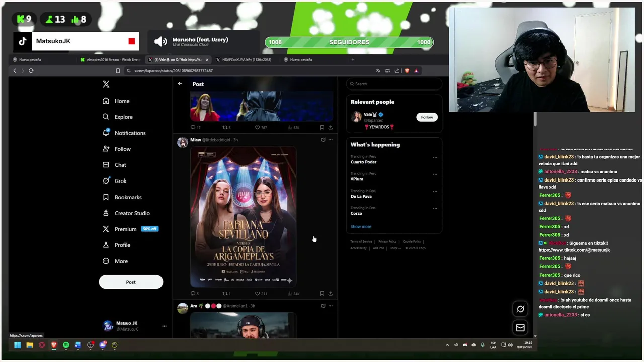Open Privacy Policy footer link

[387, 242]
